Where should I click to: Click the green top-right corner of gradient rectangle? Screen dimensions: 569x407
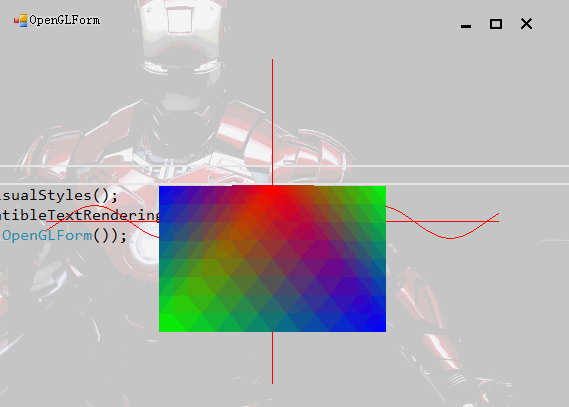(x=382, y=190)
